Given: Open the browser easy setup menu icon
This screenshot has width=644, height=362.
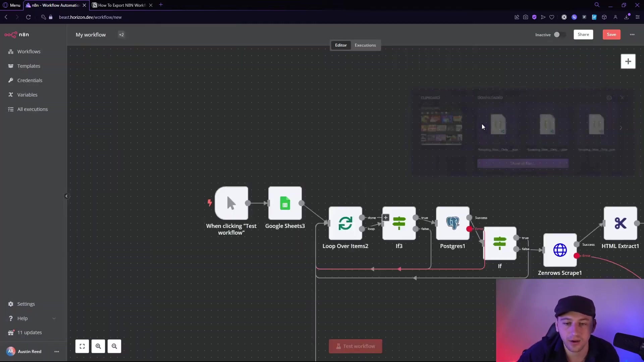Looking at the screenshot, I should pyautogui.click(x=638, y=17).
